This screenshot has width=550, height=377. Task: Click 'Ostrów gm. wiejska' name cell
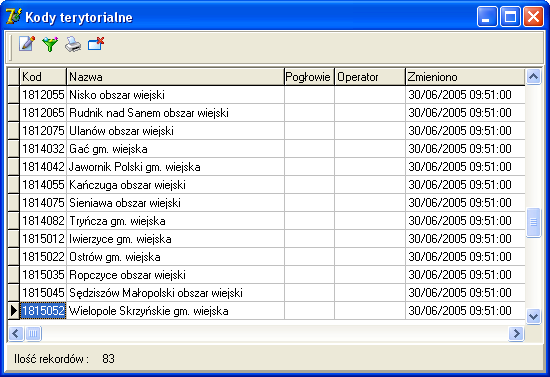pyautogui.click(x=175, y=257)
